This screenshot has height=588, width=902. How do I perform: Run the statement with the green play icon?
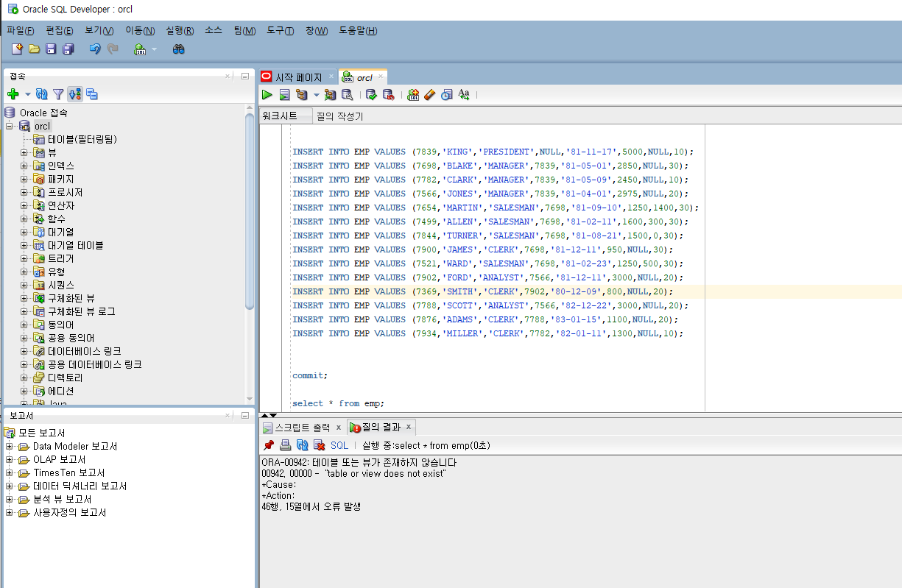pyautogui.click(x=267, y=94)
